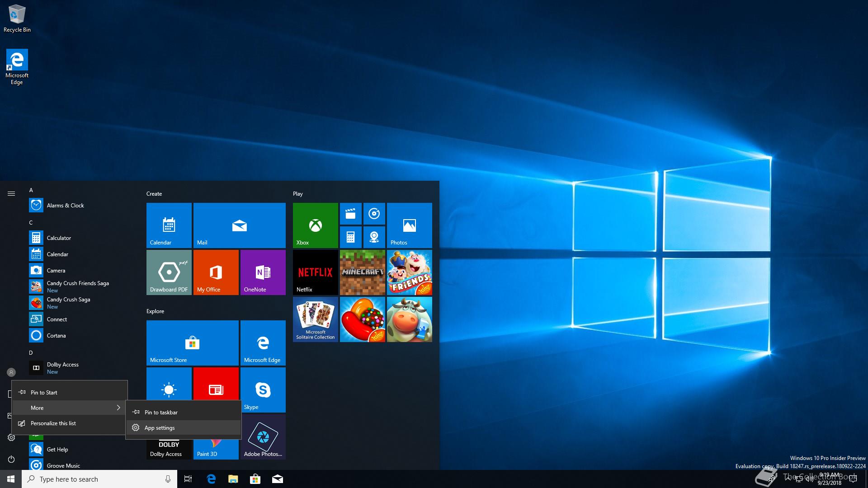Screen dimensions: 868x488
Task: Open the Camera small tile in Play group
Action: [x=374, y=237]
